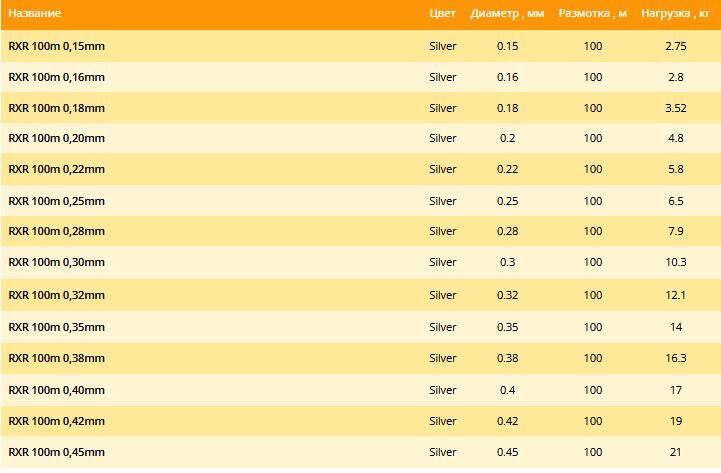
Task: Click the load value 16.3
Action: [x=675, y=359]
